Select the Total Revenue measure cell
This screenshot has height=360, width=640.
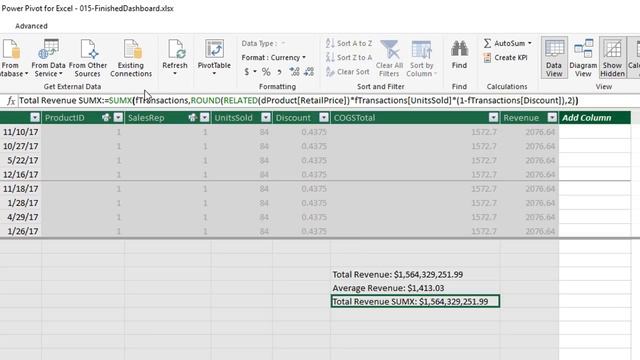tap(415, 274)
